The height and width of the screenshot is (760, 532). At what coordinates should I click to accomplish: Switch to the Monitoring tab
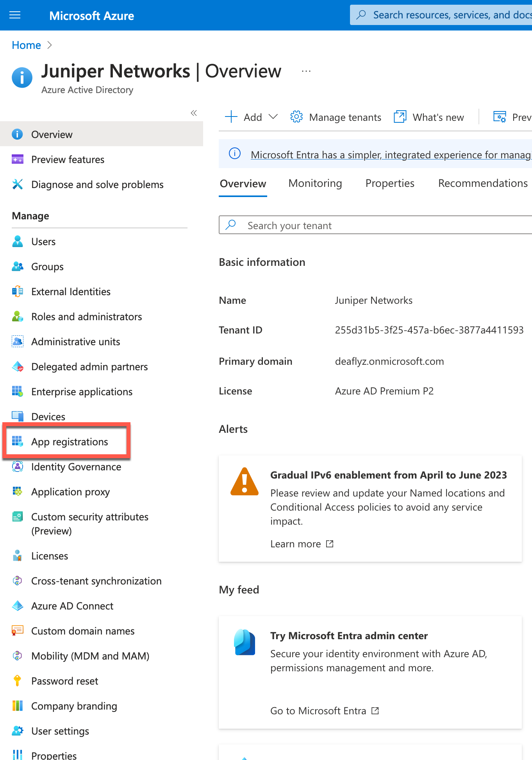pyautogui.click(x=315, y=183)
